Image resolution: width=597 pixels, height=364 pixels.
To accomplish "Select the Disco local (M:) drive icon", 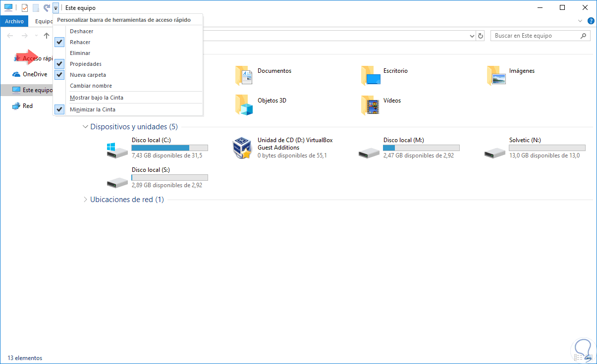I will (369, 153).
